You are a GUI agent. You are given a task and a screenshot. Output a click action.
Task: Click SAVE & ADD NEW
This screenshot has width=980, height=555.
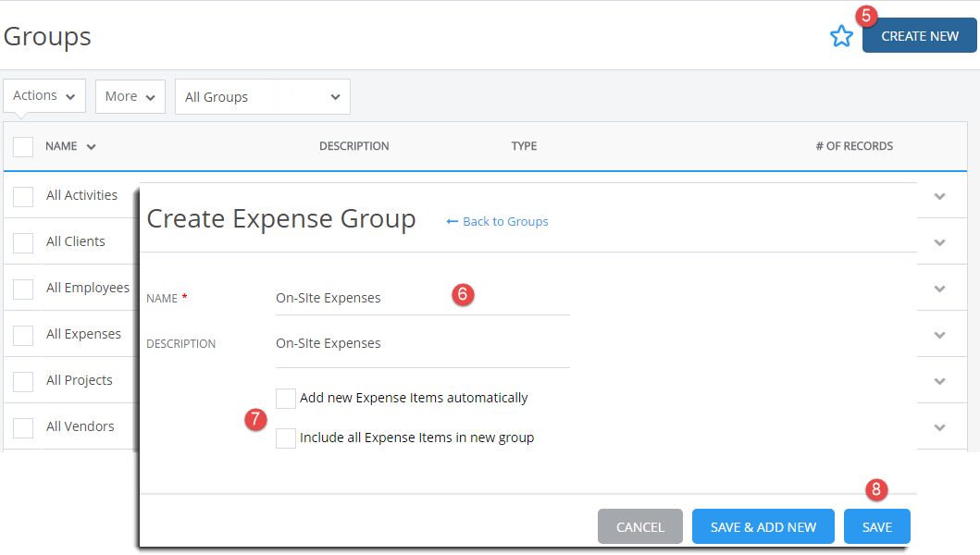coord(763,525)
